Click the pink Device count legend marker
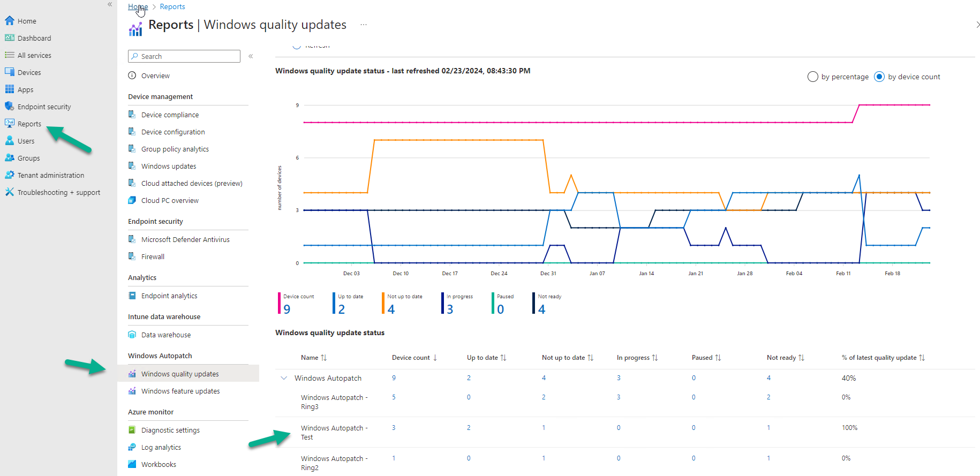980x476 pixels. click(280, 303)
